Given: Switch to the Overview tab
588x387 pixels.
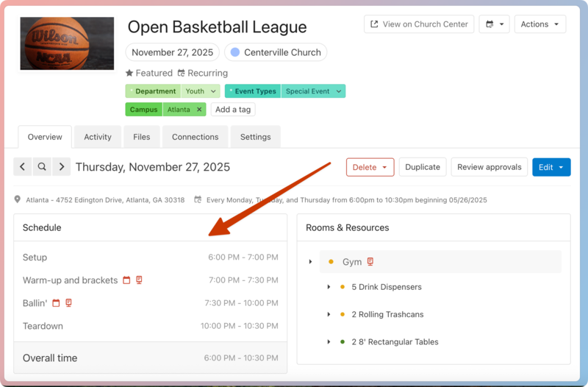Looking at the screenshot, I should tap(45, 137).
